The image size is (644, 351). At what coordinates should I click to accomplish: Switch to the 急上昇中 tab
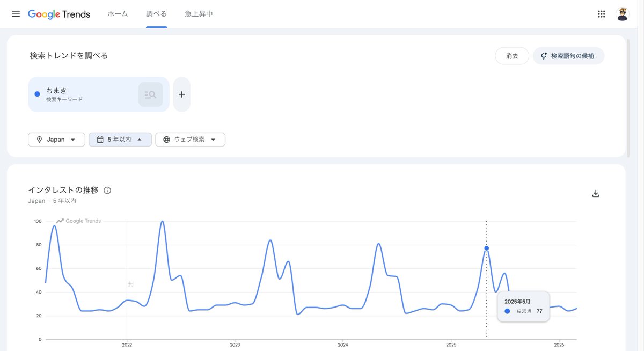point(199,14)
